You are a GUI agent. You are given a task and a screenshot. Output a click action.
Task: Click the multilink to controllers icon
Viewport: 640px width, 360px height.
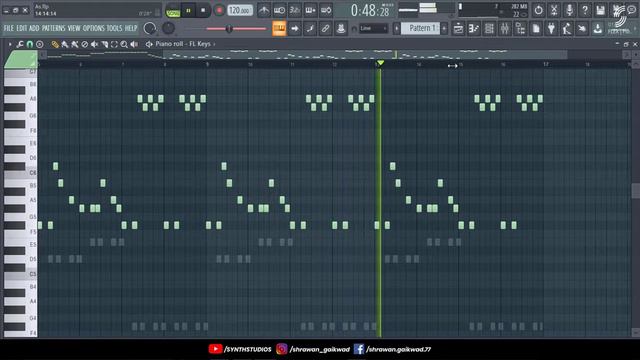click(x=325, y=29)
